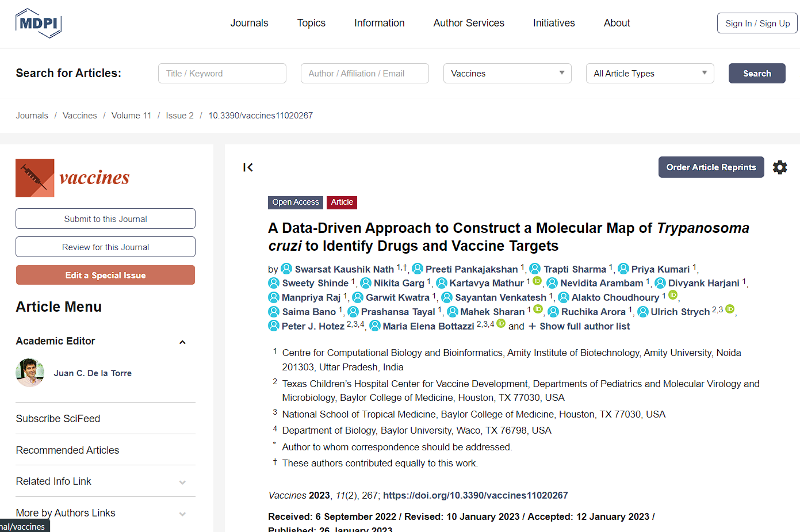Screen dimensions: 800x532
Task: Click the Vaccines journal logo image
Action: tap(35, 178)
